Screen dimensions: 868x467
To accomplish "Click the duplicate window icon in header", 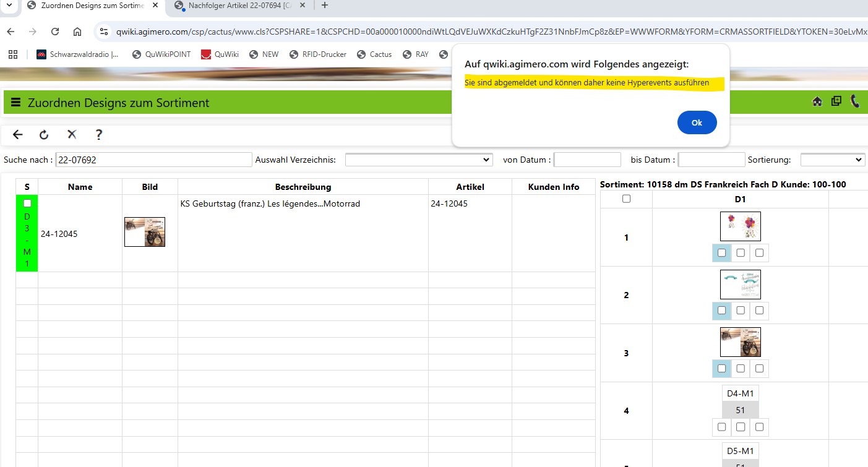I will pyautogui.click(x=836, y=101).
